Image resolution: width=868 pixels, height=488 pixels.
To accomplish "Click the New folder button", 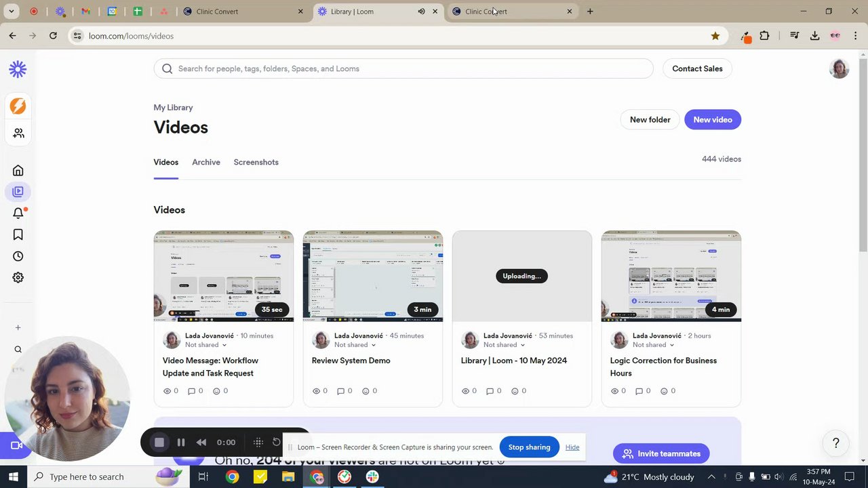I will pyautogui.click(x=650, y=120).
